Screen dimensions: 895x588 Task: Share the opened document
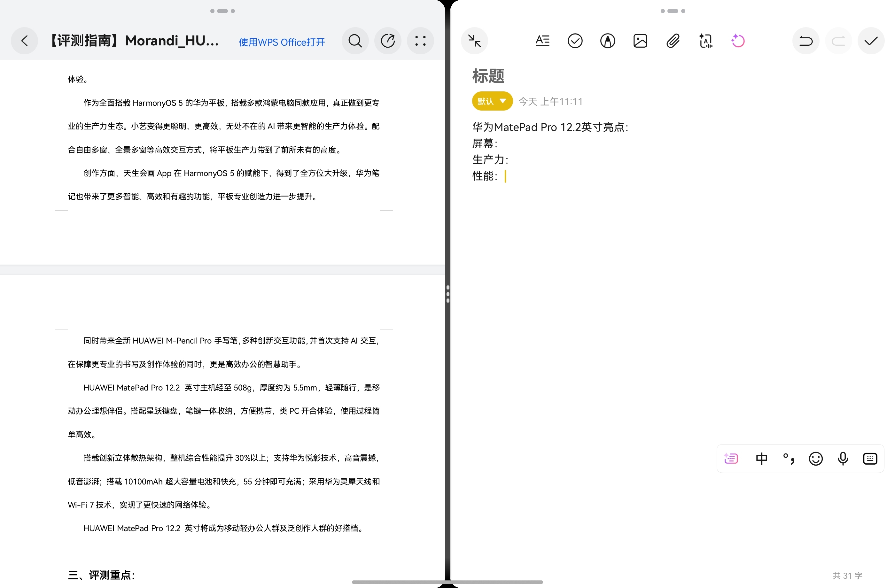388,41
